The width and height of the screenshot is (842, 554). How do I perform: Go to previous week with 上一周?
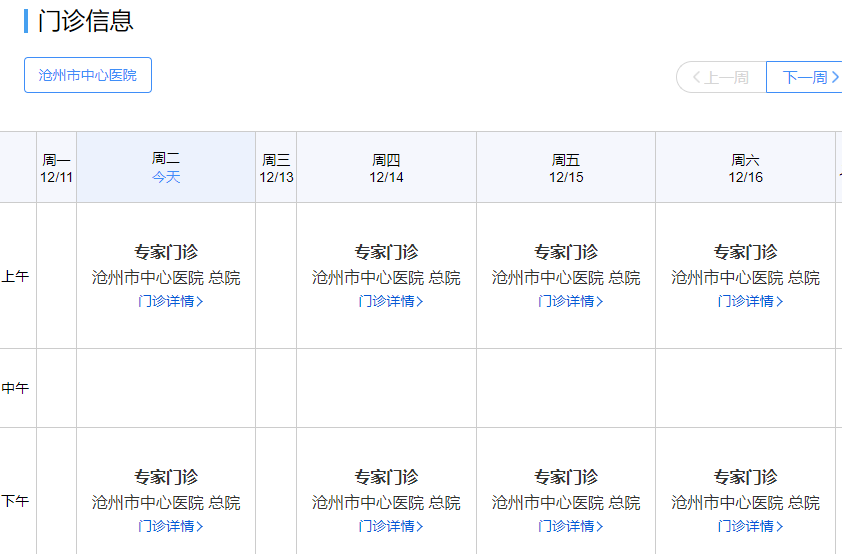tap(721, 77)
